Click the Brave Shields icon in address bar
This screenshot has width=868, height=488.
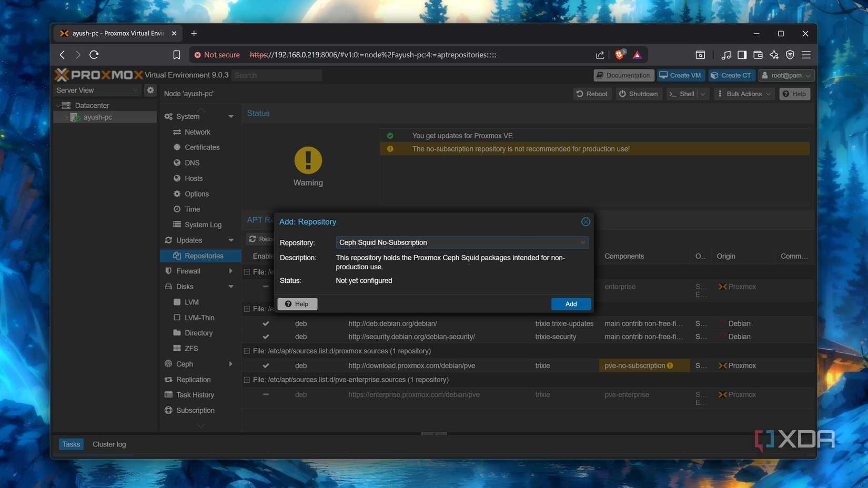click(620, 55)
